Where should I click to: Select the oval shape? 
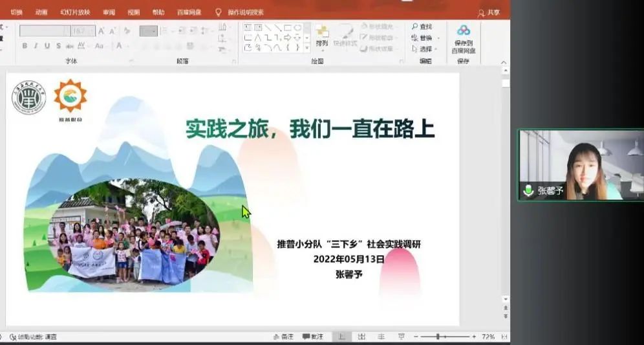pyautogui.click(x=297, y=28)
